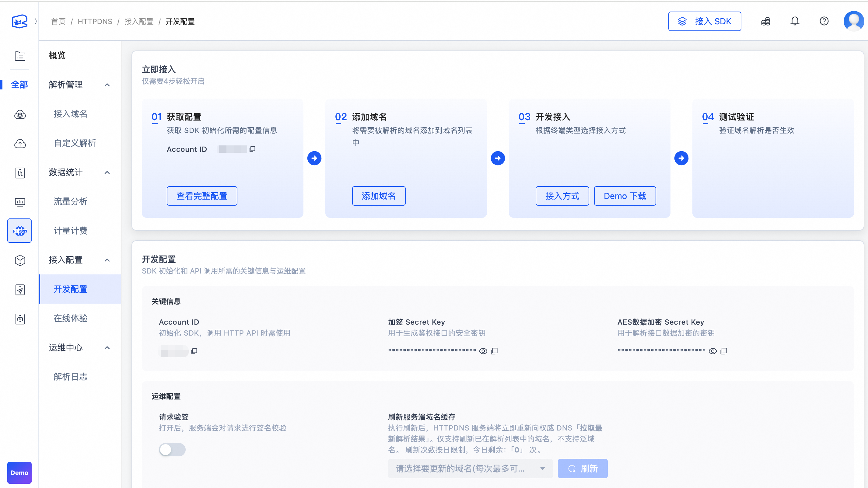Copy the 加签 Secret Key value

[494, 351]
